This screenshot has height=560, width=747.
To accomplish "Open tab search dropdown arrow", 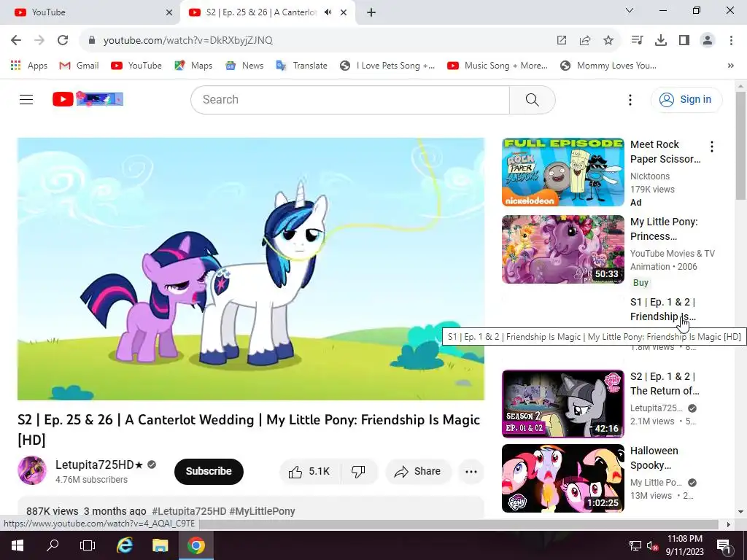I will 630,10.
